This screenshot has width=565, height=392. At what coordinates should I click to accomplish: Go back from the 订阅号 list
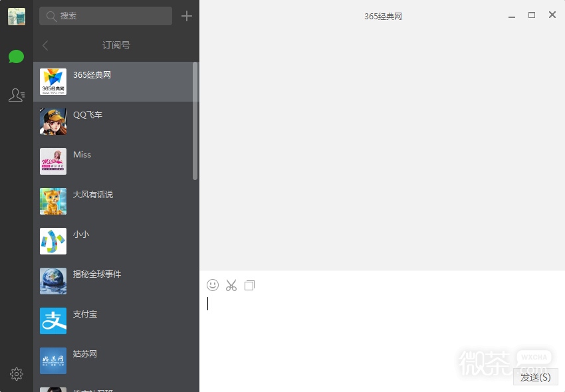click(45, 45)
